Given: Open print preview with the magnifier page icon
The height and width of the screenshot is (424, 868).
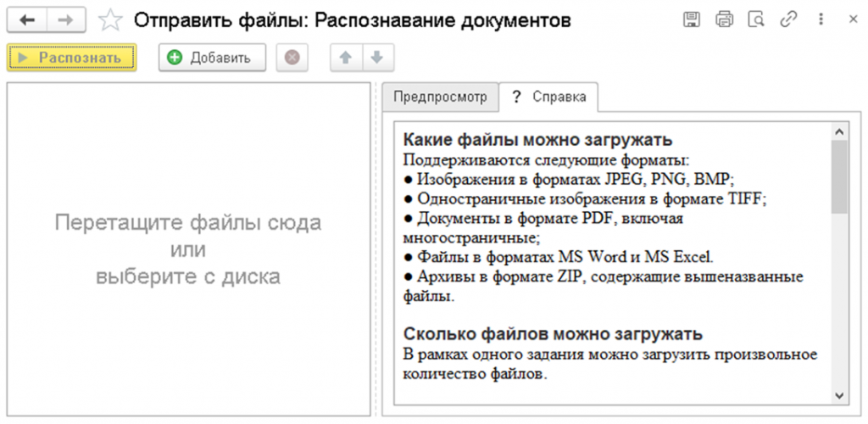Looking at the screenshot, I should pyautogui.click(x=755, y=20).
